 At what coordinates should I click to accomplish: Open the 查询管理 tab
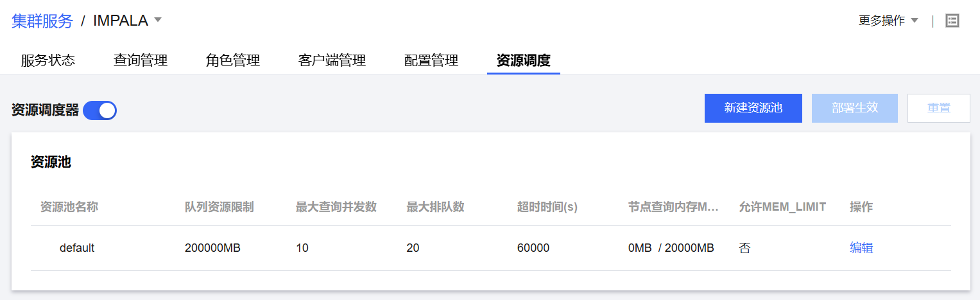point(141,60)
